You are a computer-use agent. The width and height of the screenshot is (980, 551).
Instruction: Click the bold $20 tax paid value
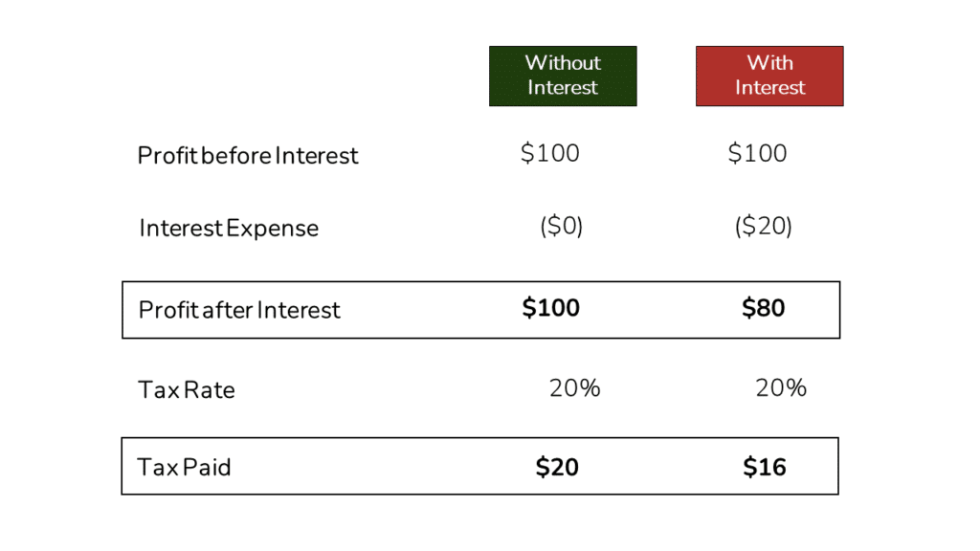point(556,467)
